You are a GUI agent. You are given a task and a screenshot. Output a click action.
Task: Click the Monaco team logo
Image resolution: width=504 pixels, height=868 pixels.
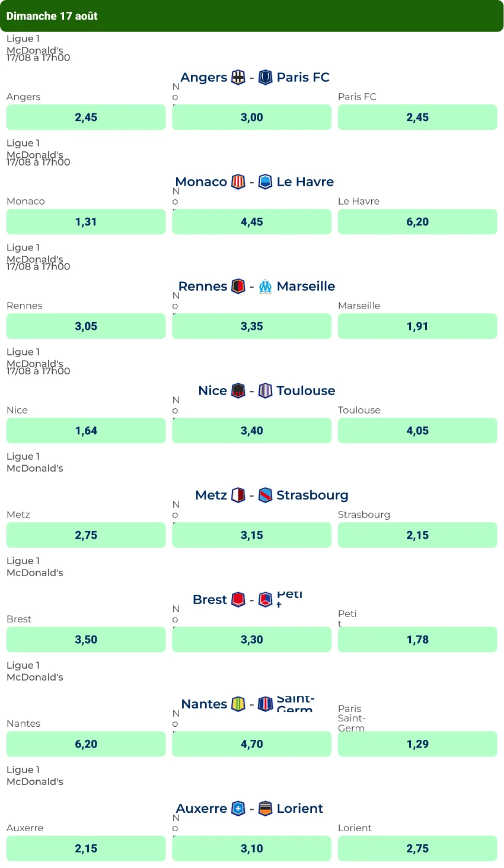click(238, 182)
